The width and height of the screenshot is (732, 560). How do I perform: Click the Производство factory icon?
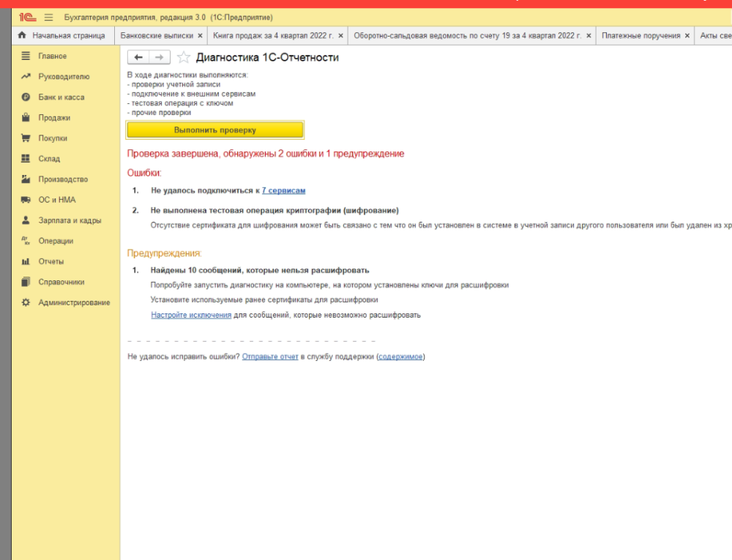[26, 179]
